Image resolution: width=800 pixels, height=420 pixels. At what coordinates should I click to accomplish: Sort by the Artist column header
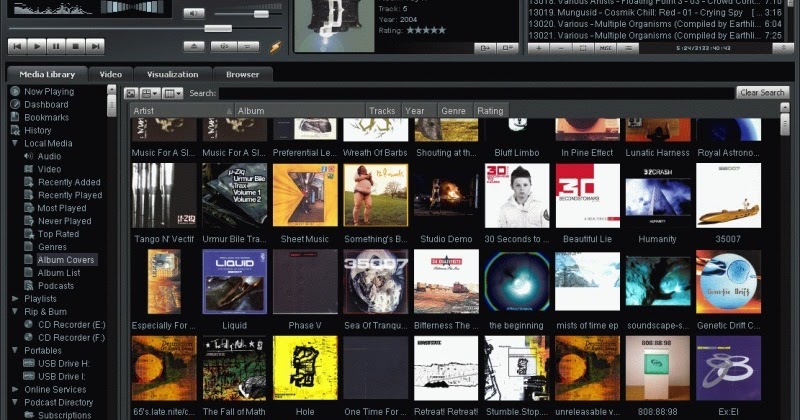pos(182,111)
